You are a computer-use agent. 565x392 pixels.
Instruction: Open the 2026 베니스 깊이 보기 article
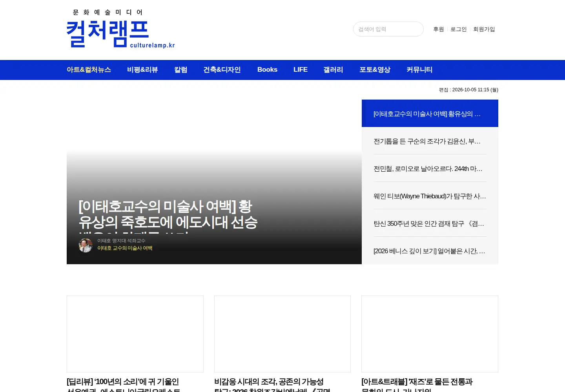click(430, 251)
